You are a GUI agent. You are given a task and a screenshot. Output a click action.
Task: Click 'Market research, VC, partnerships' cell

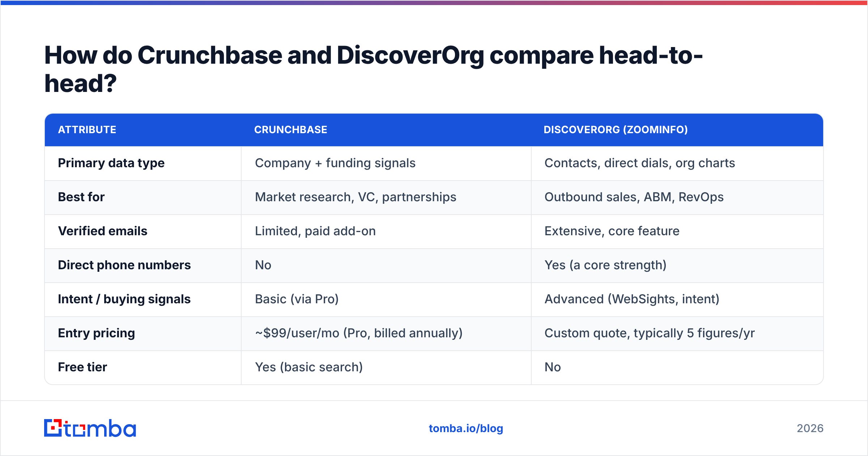(356, 197)
